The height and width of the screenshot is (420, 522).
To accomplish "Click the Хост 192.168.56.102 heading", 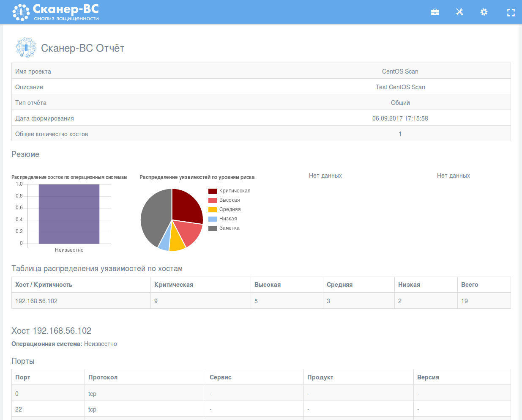I will pos(51,331).
